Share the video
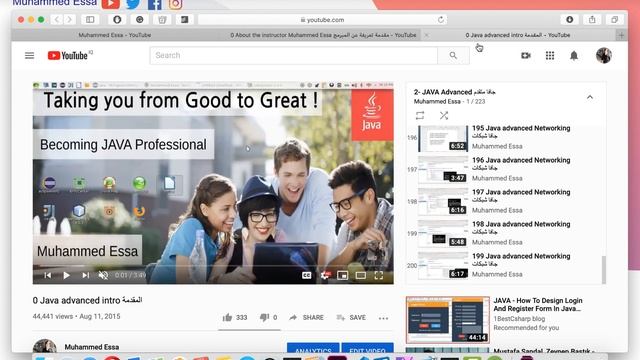Image resolution: width=640 pixels, height=360 pixels. pos(307,318)
